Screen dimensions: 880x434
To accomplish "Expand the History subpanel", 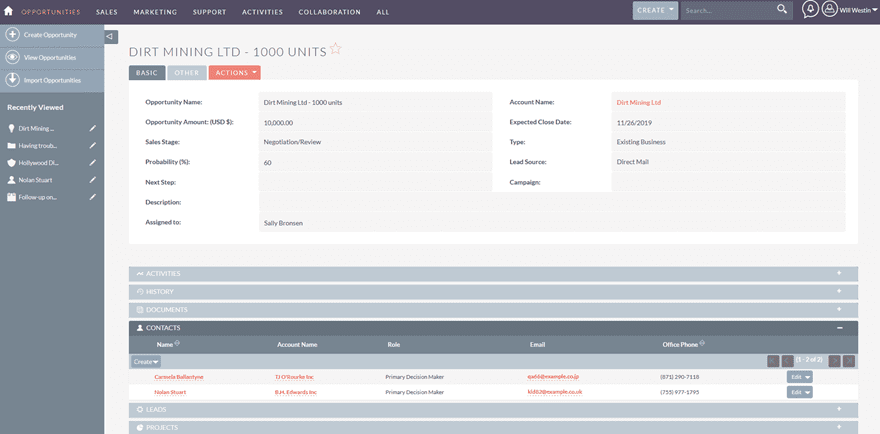I will (x=839, y=291).
